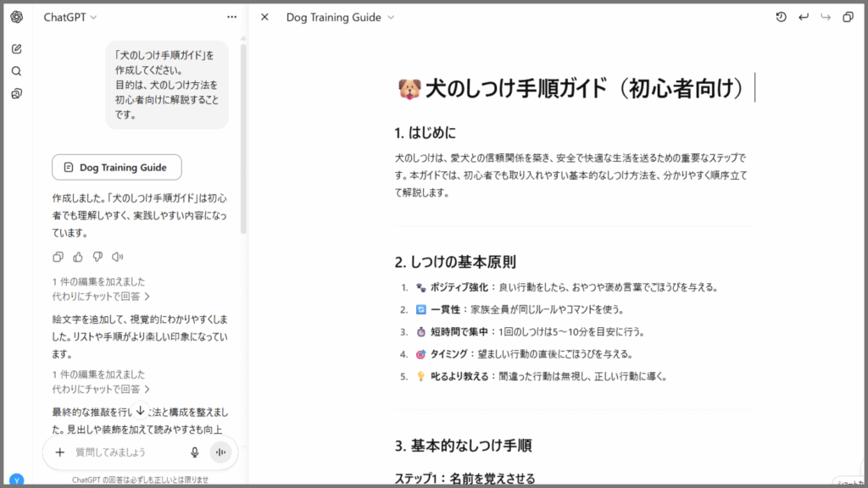Click the chat panel vertical scrollbar
The height and width of the screenshot is (488, 868).
243,136
